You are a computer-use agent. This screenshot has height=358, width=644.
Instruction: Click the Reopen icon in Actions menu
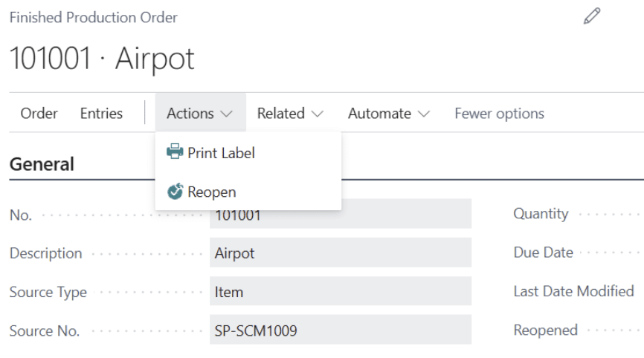point(175,192)
